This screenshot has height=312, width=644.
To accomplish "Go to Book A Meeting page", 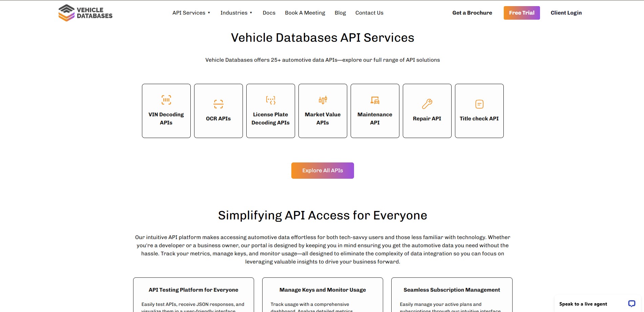I will [305, 13].
